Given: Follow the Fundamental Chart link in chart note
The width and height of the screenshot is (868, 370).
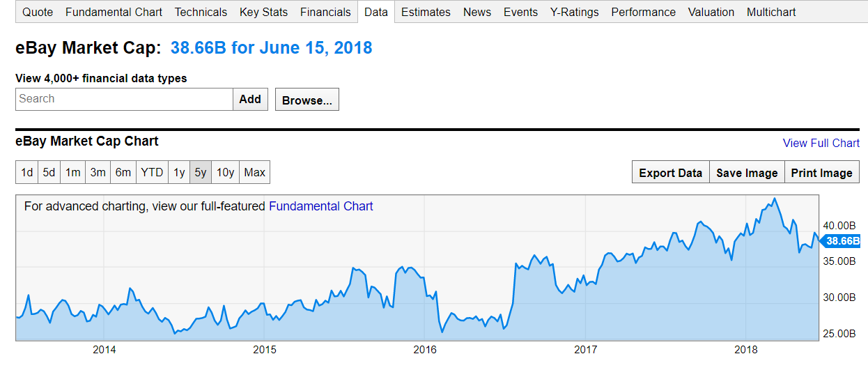Looking at the screenshot, I should (321, 206).
